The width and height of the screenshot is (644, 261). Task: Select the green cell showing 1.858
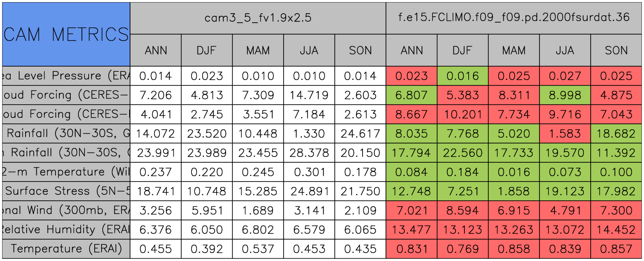(514, 191)
